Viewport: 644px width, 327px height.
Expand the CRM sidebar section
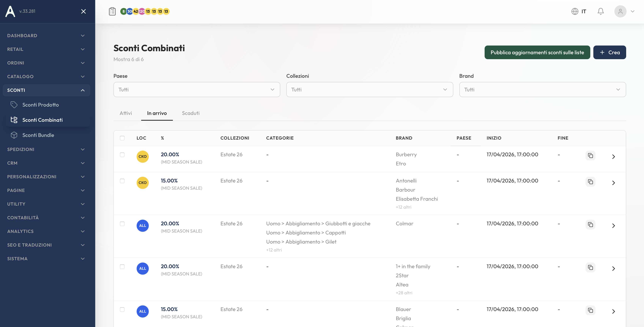click(x=46, y=163)
